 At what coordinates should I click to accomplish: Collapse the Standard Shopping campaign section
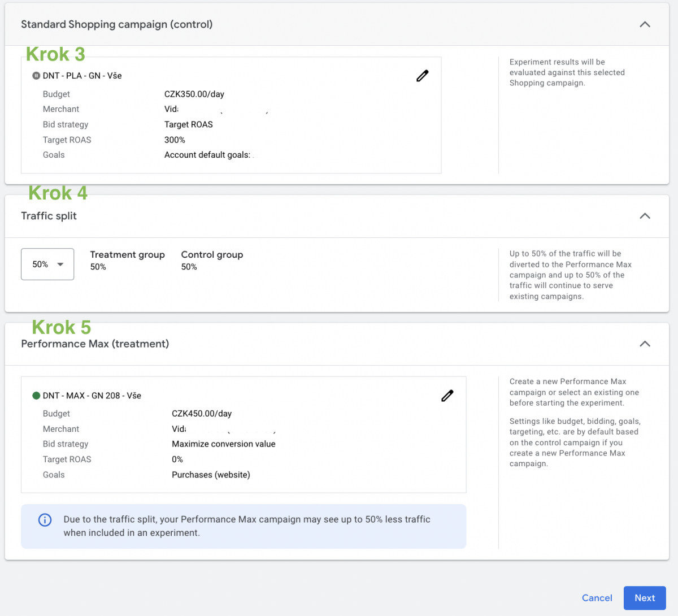(645, 24)
